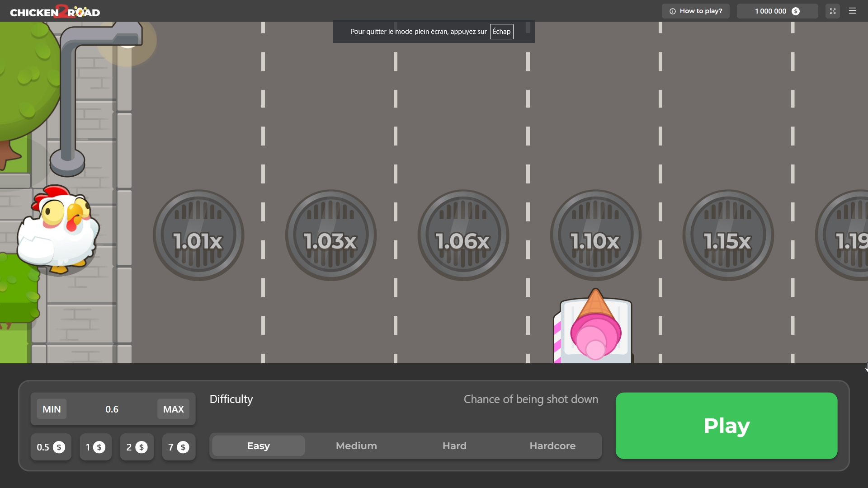Choose the 1 $ quick bet
This screenshot has height=488, width=868.
pyautogui.click(x=95, y=447)
